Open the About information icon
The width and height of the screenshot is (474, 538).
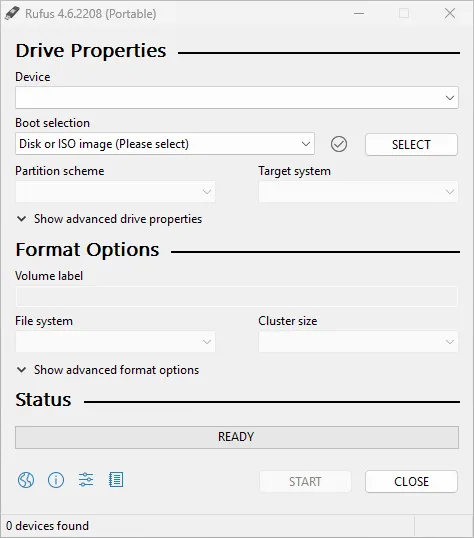pos(56,480)
